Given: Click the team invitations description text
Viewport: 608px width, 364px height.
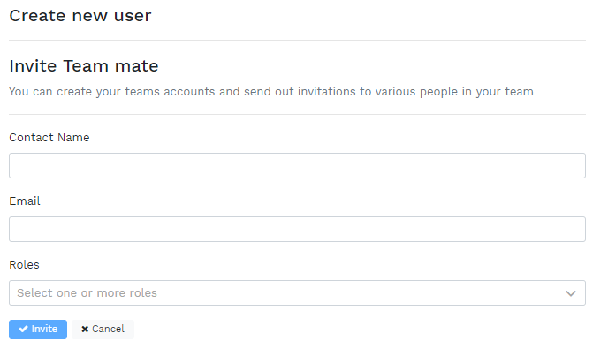Looking at the screenshot, I should coord(270,92).
